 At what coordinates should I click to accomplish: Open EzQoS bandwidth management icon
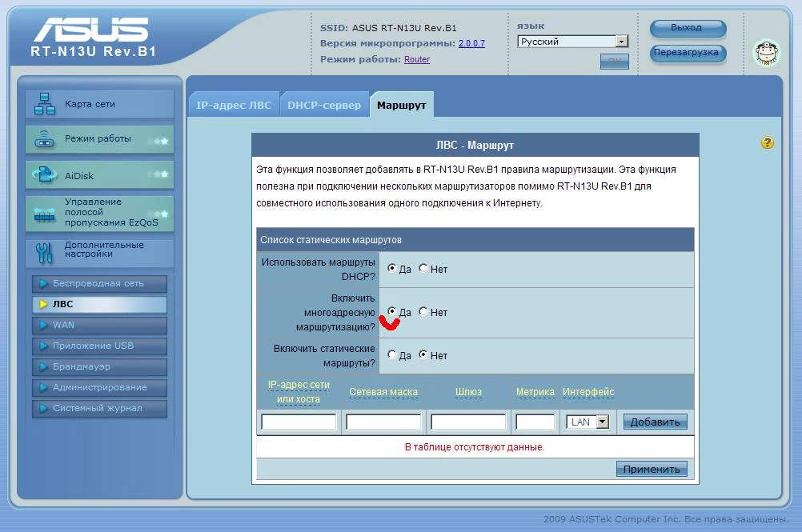pos(44,213)
